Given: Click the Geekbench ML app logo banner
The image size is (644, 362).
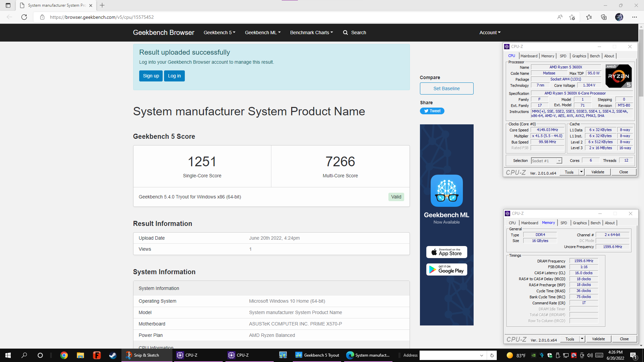Looking at the screenshot, I should point(446,191).
